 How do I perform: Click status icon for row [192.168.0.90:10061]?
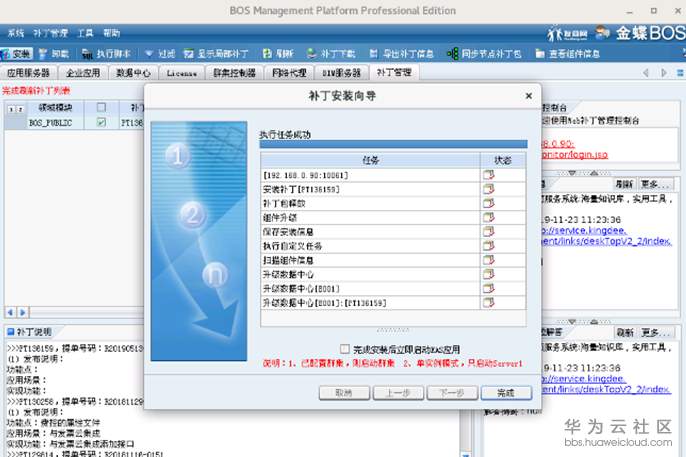click(489, 175)
